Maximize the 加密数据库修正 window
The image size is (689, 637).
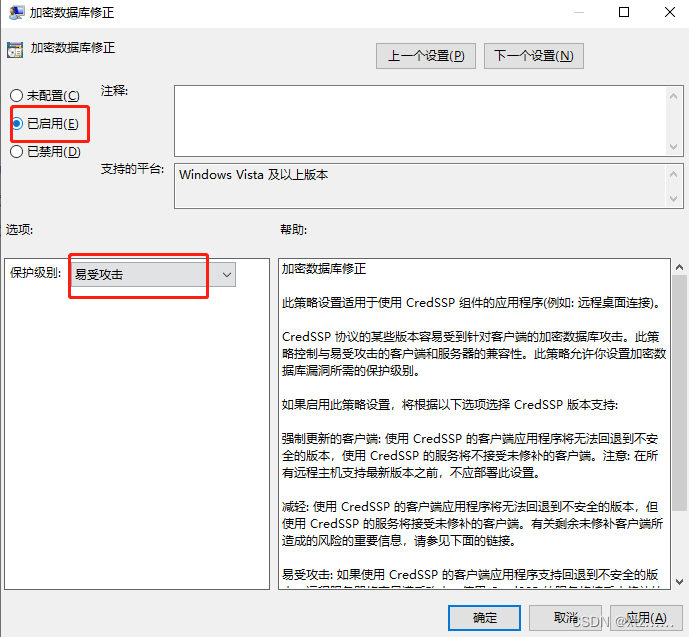(x=624, y=12)
